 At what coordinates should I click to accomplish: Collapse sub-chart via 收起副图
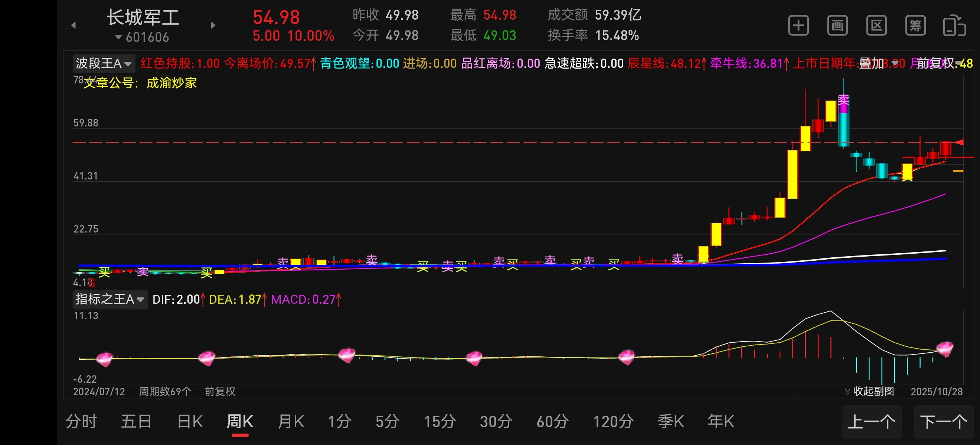869,391
